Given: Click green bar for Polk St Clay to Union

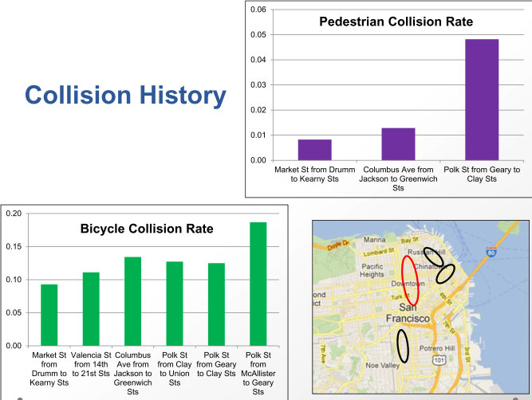Looking at the screenshot, I should tap(175, 304).
